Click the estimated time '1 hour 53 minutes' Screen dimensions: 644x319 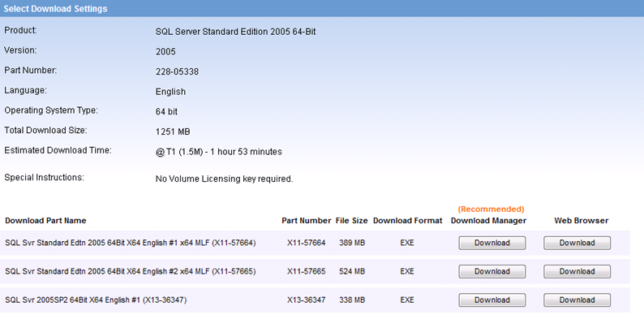tap(246, 152)
